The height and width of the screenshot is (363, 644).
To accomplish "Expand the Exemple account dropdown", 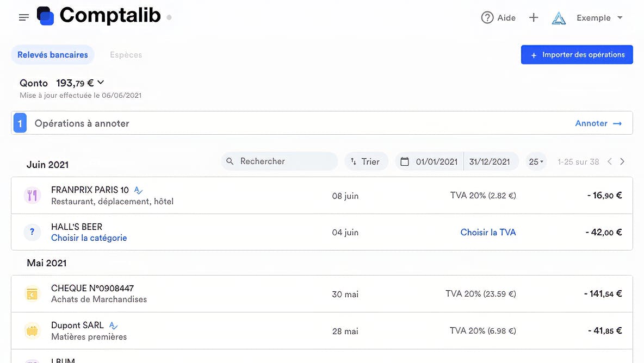I will click(x=620, y=18).
